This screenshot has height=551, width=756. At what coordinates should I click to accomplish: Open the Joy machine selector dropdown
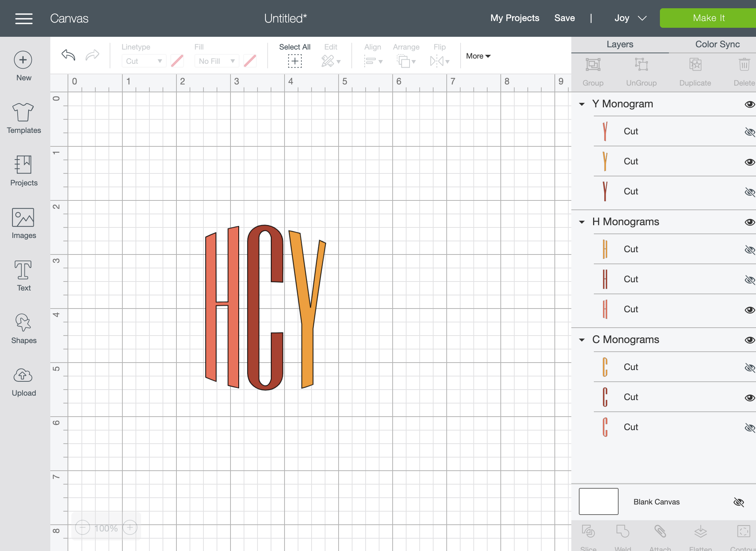click(x=630, y=18)
